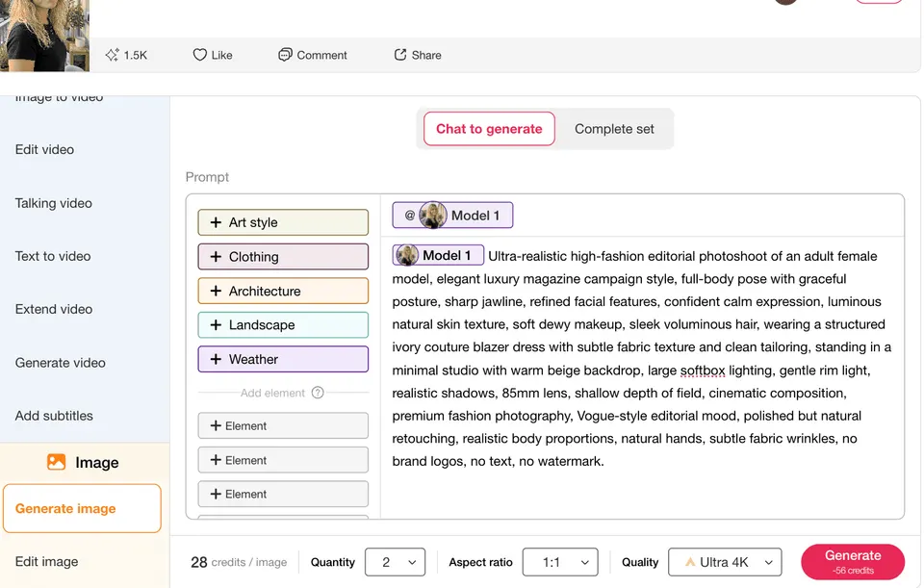The width and height of the screenshot is (924, 588).
Task: Open the Aspect ratio dropdown showing 1:1
Action: click(x=560, y=562)
